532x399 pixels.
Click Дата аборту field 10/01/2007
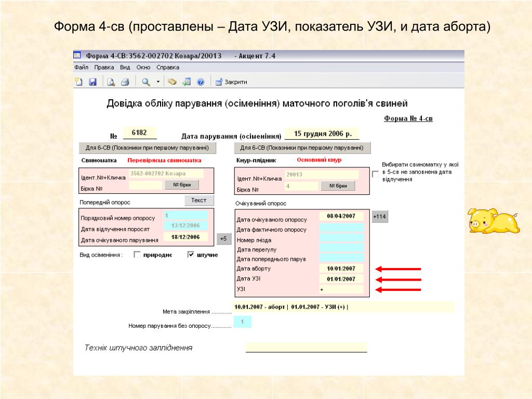point(341,269)
